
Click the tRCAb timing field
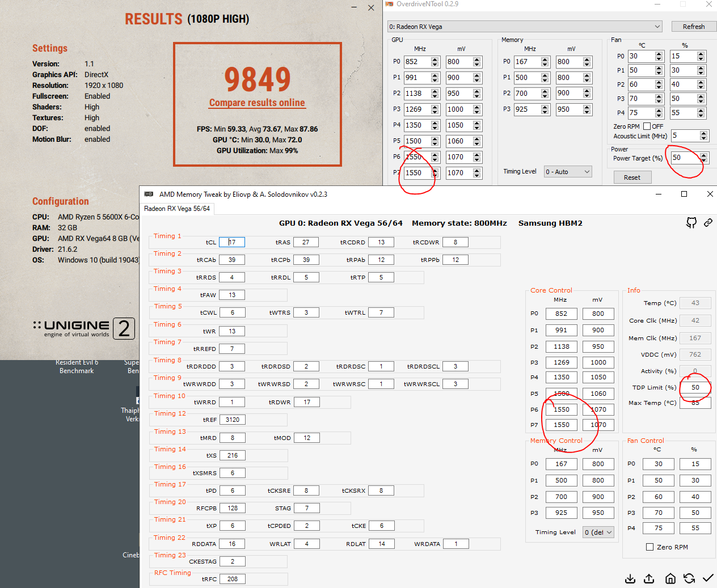pyautogui.click(x=231, y=260)
